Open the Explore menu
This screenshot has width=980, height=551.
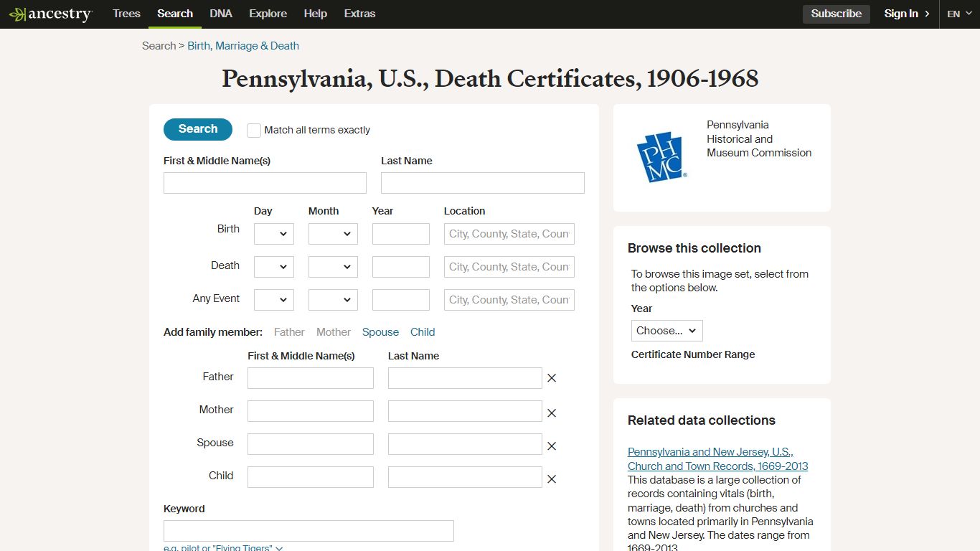pos(268,14)
